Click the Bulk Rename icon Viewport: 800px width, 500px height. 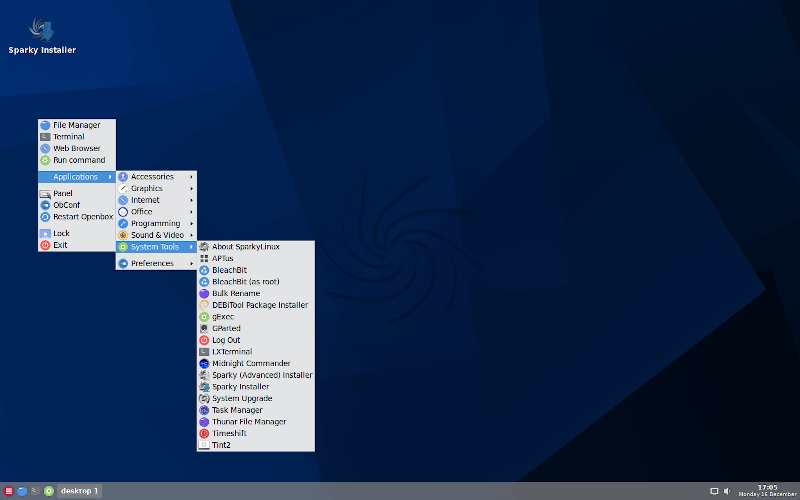(204, 293)
